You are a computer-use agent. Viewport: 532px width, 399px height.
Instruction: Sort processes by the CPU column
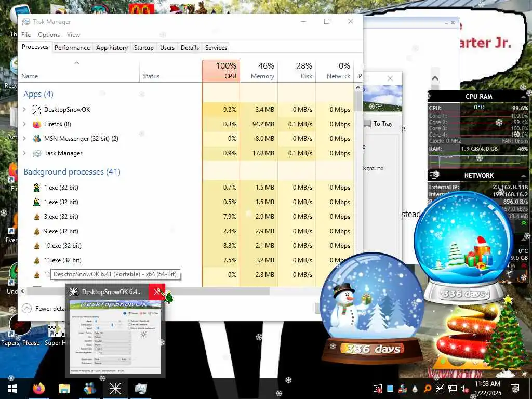tap(221, 71)
